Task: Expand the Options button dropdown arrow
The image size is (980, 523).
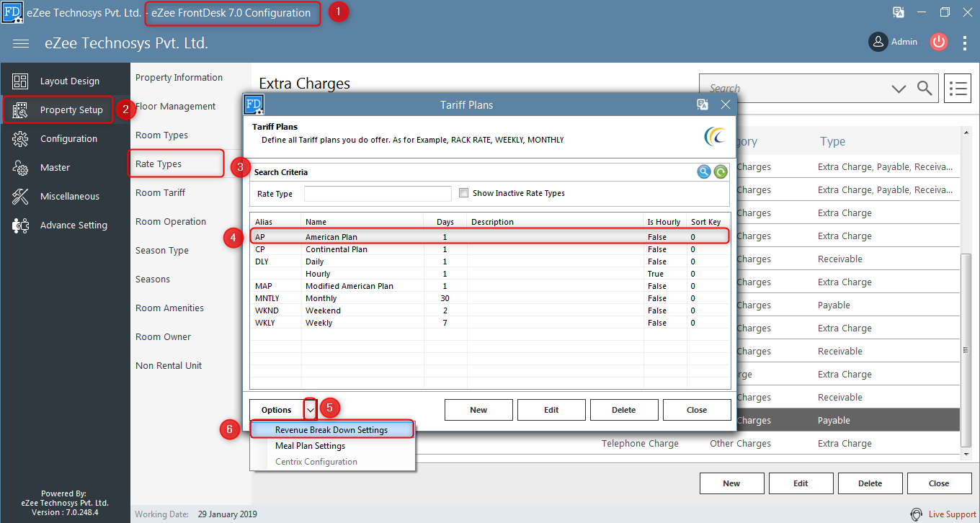Action: tap(311, 410)
